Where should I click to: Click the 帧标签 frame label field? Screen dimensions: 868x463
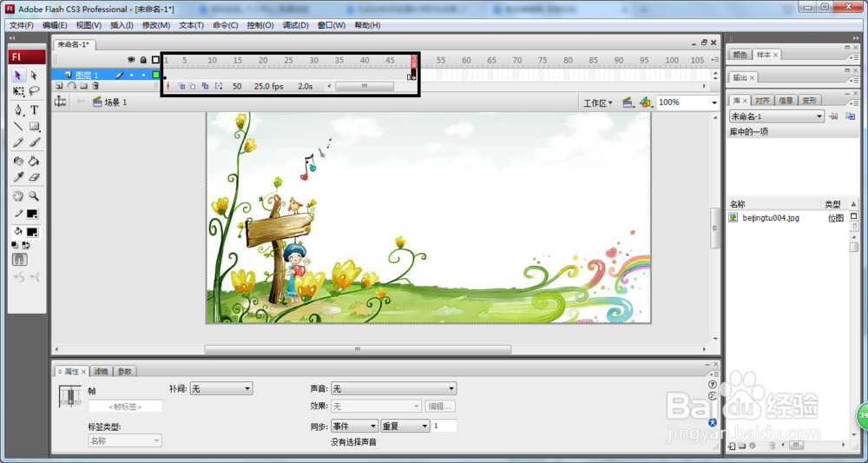click(x=126, y=407)
